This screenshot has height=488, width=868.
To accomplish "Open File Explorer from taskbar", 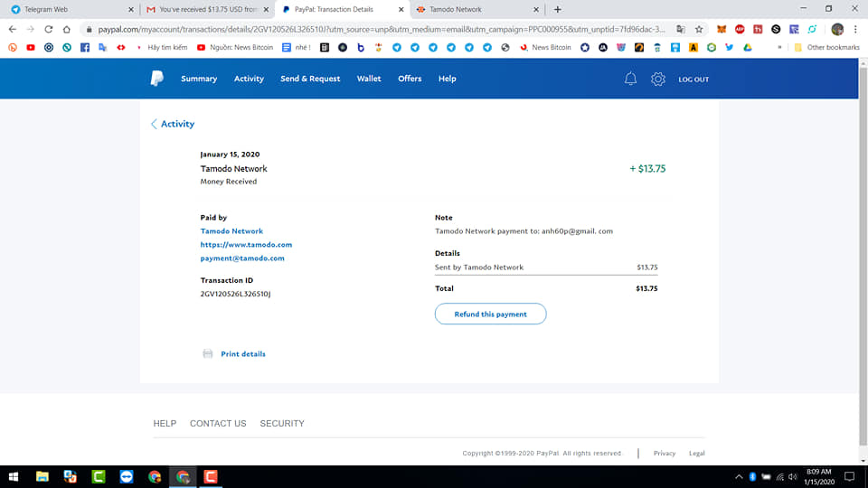I will 42,476.
